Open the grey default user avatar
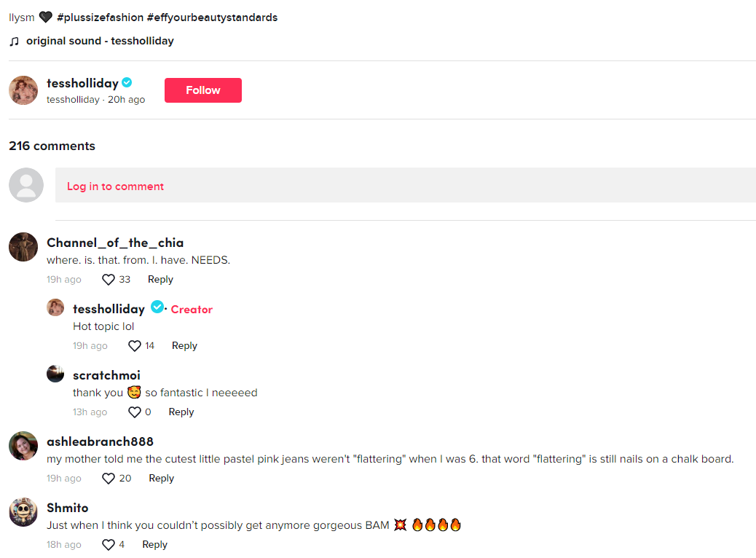This screenshot has width=756, height=558. coord(26,185)
